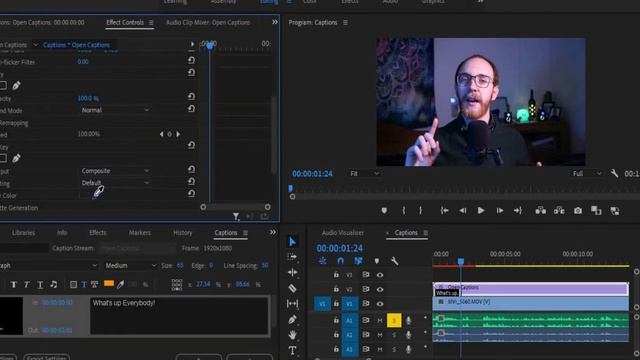Viewport: 640px width, 360px height.
Task: Select the Track Select Forward tool
Action: click(x=292, y=257)
